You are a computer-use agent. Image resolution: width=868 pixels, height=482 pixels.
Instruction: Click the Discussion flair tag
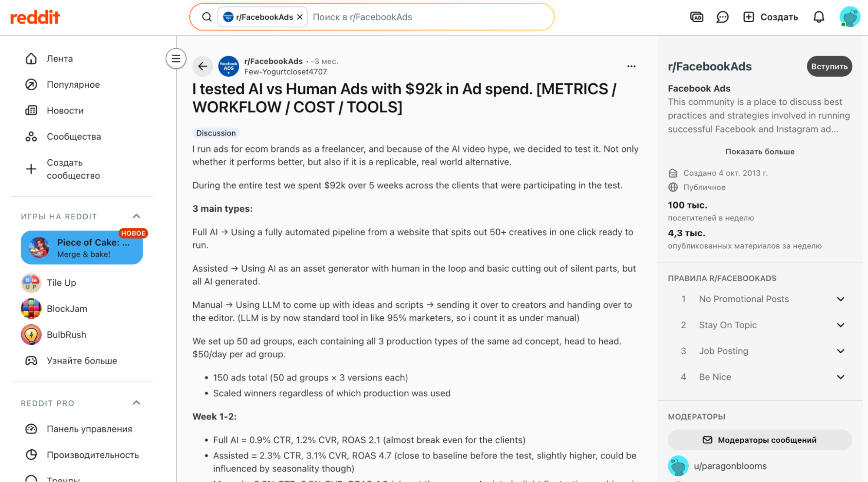coord(216,133)
